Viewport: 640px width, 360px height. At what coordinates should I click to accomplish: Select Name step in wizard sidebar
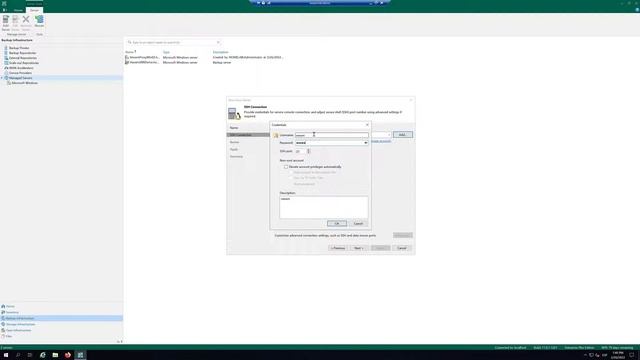[234, 128]
